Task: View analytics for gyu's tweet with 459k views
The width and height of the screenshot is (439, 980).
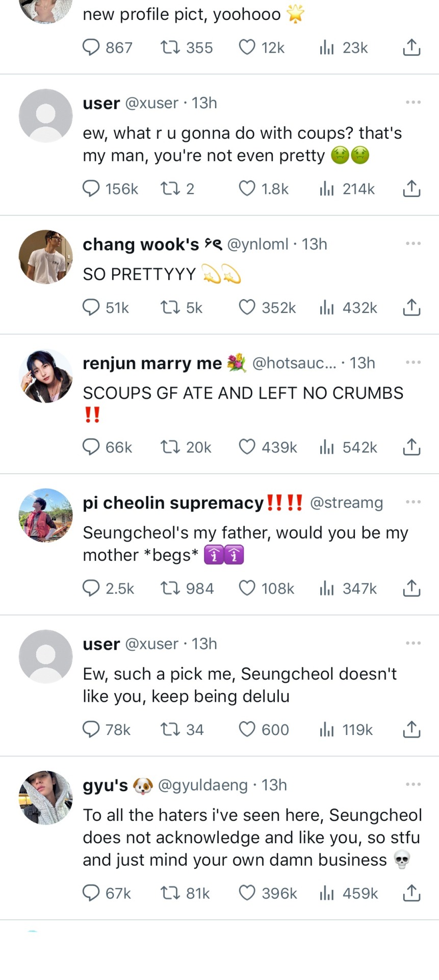Action: point(326,893)
